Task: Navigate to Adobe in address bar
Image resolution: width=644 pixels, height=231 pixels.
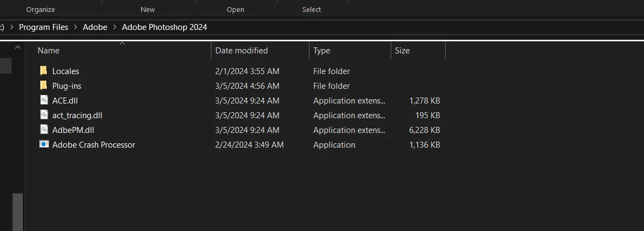Action: [95, 28]
